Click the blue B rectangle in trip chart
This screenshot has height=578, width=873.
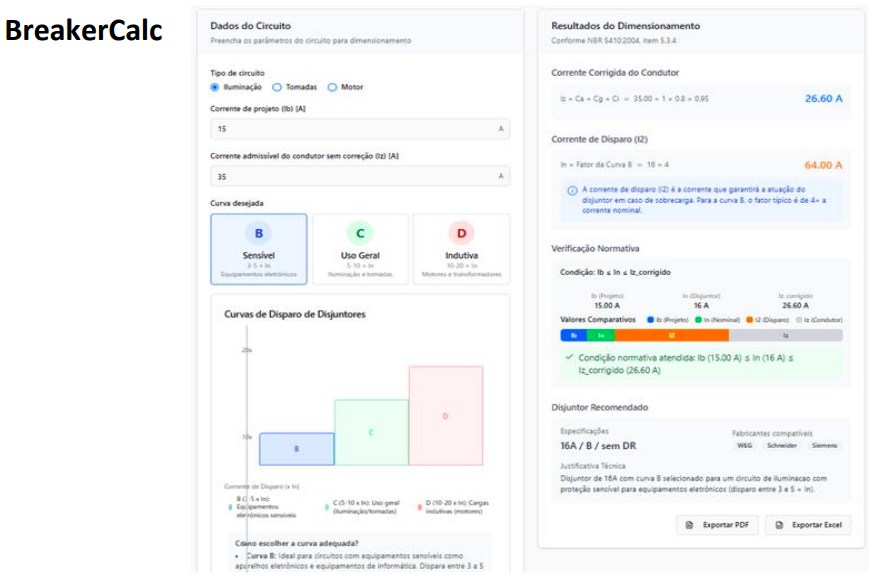click(x=297, y=449)
